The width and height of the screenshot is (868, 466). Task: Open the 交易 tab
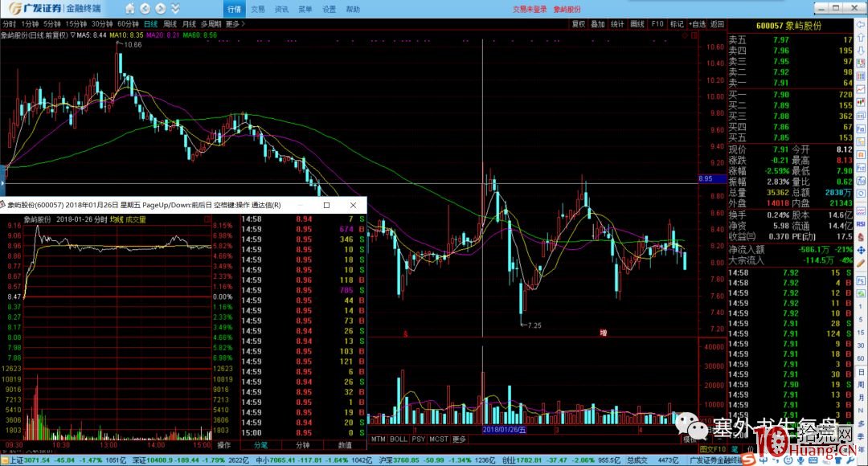tap(258, 10)
